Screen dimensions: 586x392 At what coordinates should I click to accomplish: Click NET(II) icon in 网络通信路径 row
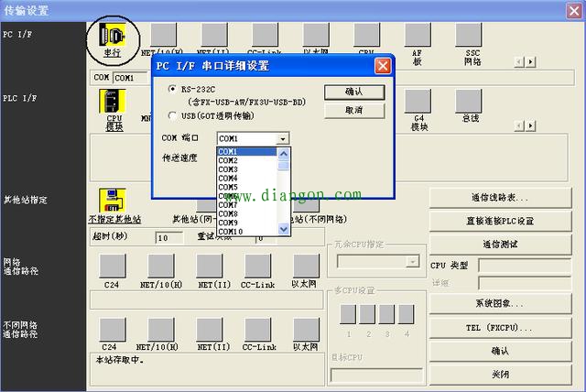pos(210,267)
